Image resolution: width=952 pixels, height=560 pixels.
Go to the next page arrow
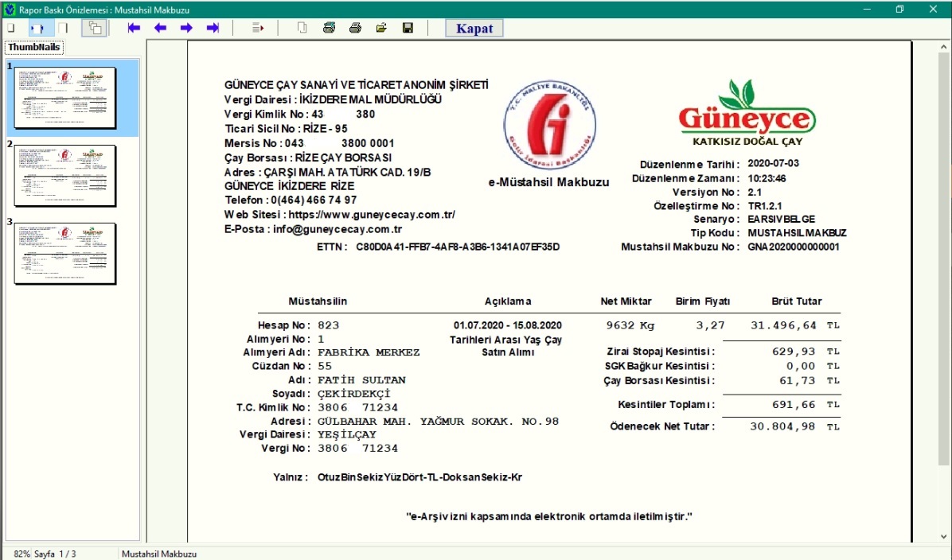pyautogui.click(x=186, y=28)
